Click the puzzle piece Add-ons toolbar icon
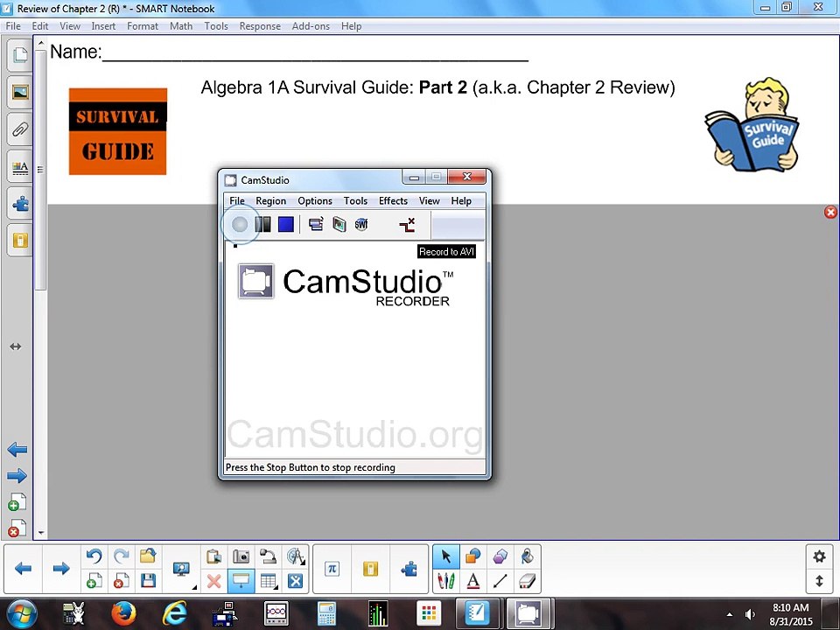Viewport: 840px width, 630px height. 409,569
